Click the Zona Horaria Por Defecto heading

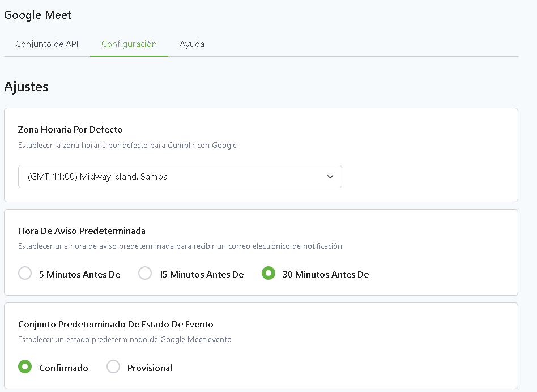point(70,130)
